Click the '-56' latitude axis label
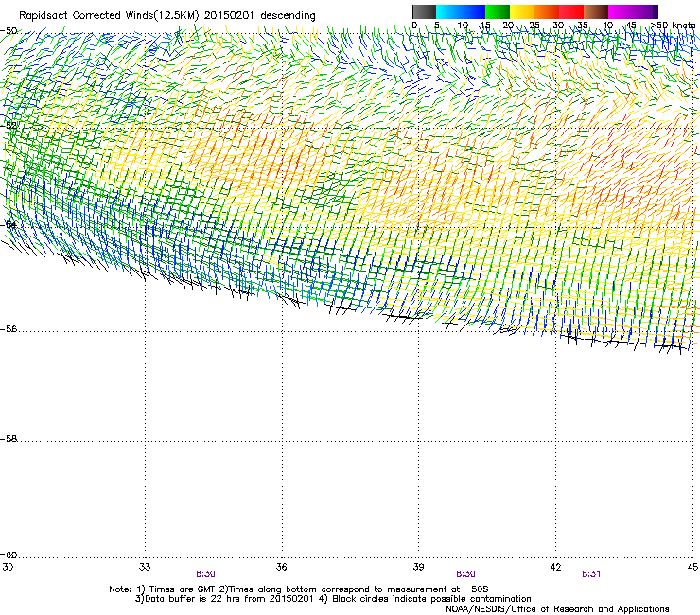The height and width of the screenshot is (615, 700). [x=9, y=328]
